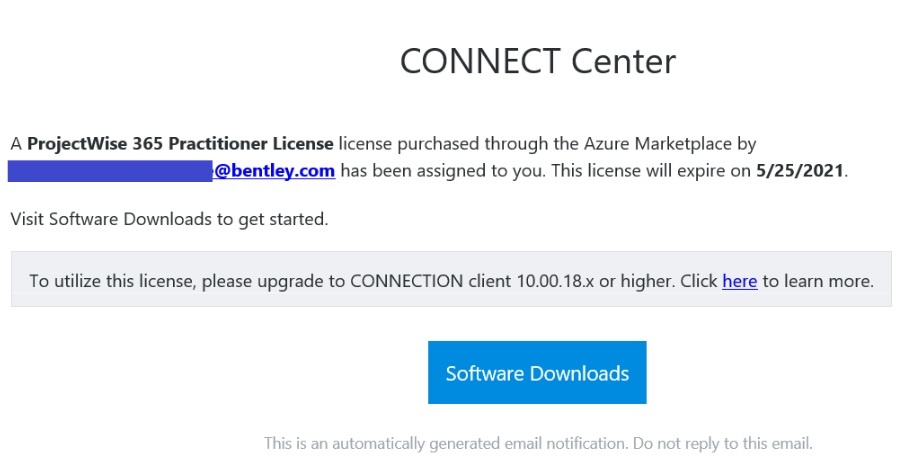Image resolution: width=902 pixels, height=459 pixels.
Task: Click the words "to learn more" after the link
Action: click(x=818, y=281)
